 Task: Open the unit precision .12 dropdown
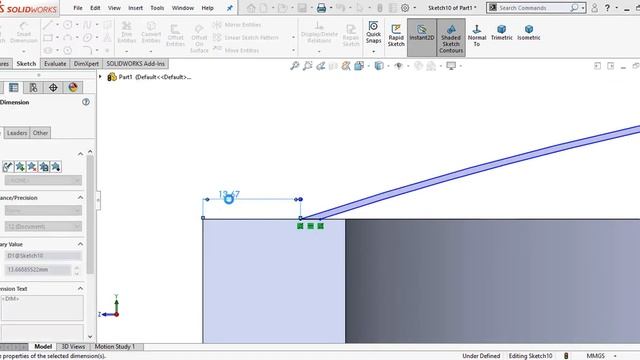[x=43, y=226]
